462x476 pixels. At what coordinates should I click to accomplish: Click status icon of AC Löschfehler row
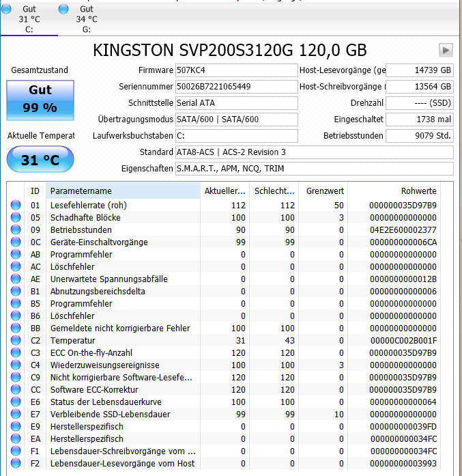16,266
